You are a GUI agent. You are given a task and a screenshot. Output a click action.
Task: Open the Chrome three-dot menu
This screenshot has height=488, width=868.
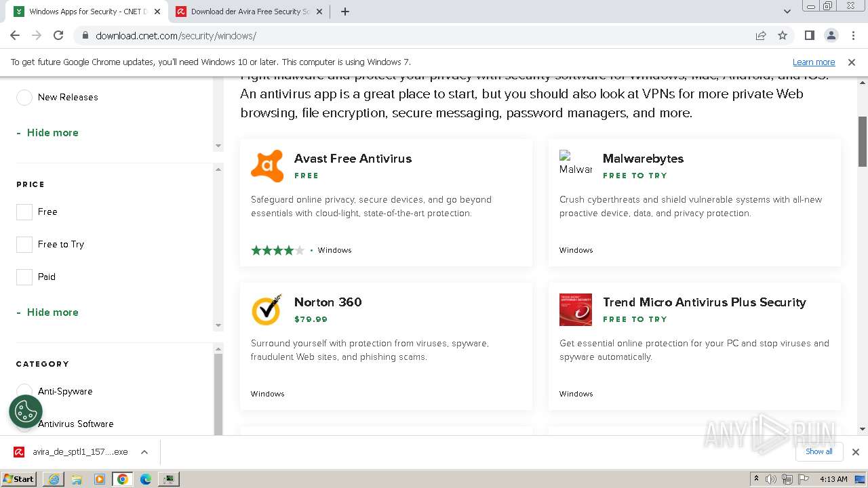click(x=852, y=35)
